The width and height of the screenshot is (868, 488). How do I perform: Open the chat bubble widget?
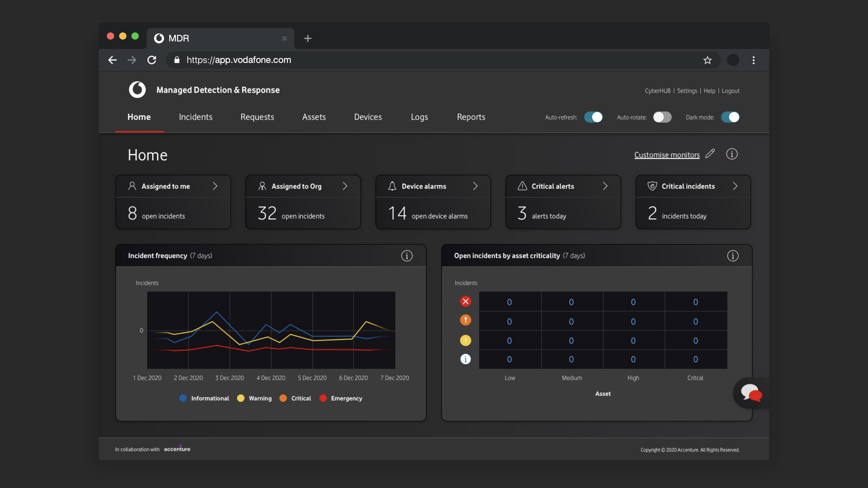point(751,393)
